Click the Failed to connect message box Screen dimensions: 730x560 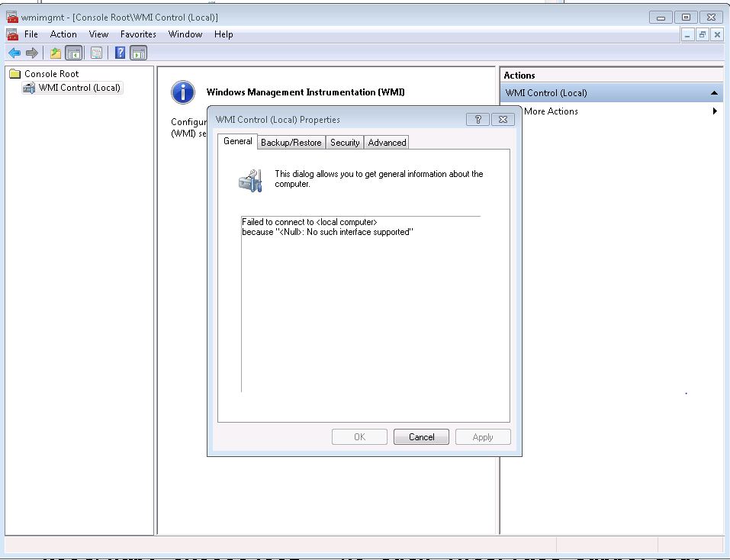[361, 304]
